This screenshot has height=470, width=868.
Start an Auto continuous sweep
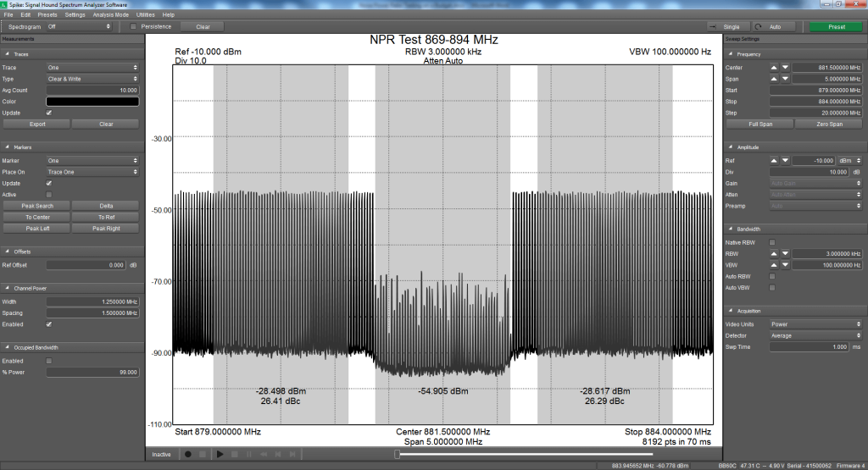click(776, 26)
